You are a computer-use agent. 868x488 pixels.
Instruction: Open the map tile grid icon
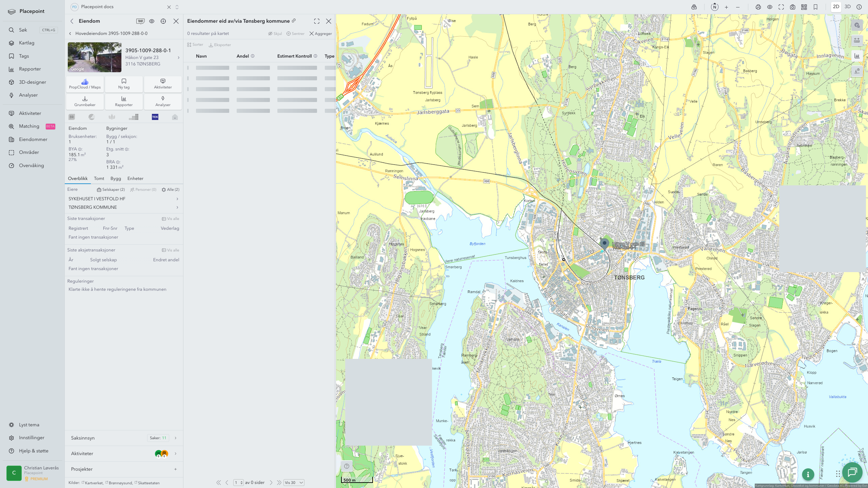point(804,7)
